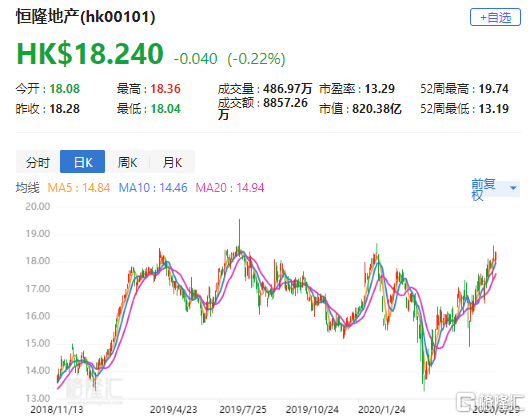The height and width of the screenshot is (419, 531).
Task: Switch to 分时 chart tab
Action: [38, 162]
